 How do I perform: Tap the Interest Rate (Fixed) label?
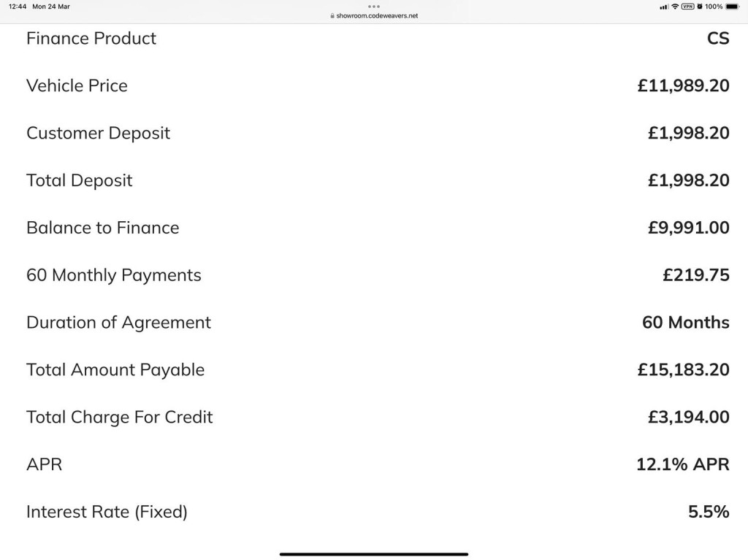coord(107,512)
